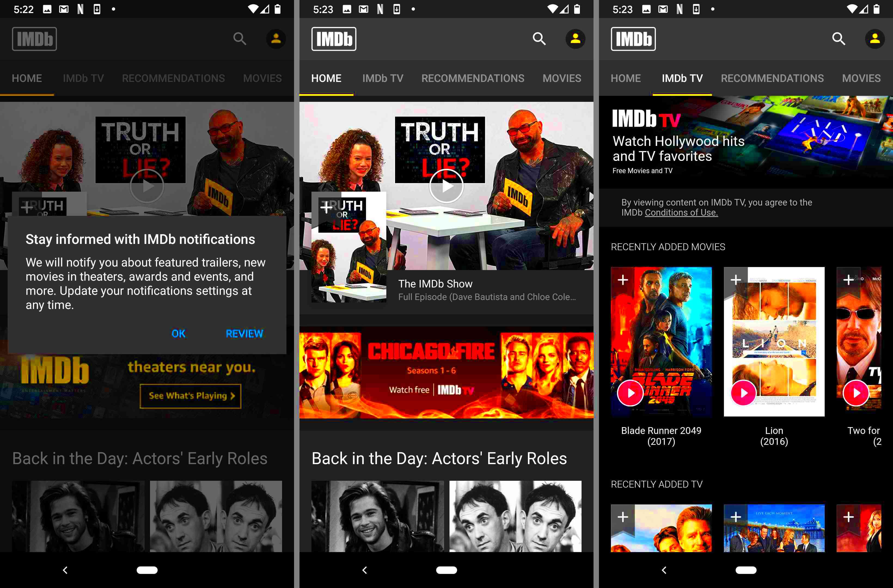Go to HOME tab in the right screen

[x=625, y=78]
